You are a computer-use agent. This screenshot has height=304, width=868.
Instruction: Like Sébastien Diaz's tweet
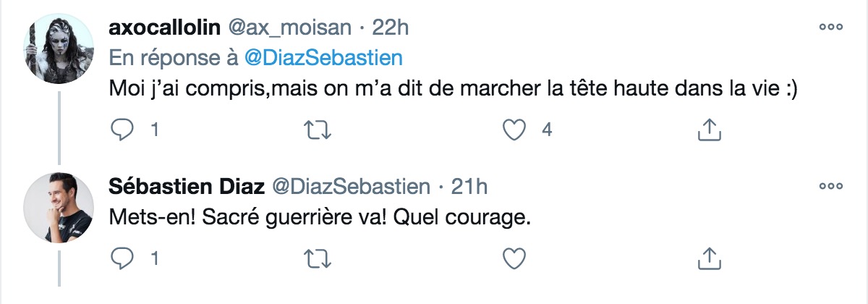513,258
